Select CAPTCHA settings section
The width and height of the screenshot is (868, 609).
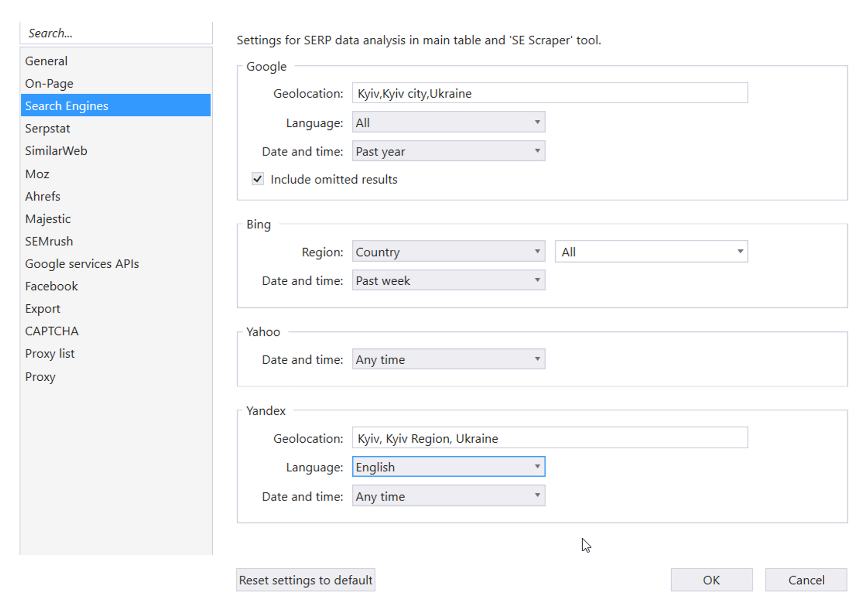(x=115, y=331)
